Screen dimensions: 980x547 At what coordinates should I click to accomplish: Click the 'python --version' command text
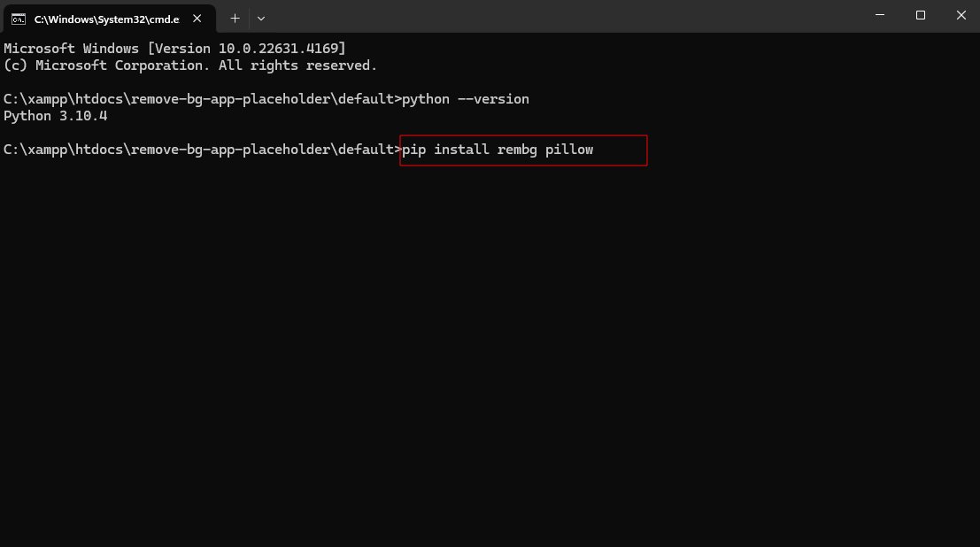(466, 99)
